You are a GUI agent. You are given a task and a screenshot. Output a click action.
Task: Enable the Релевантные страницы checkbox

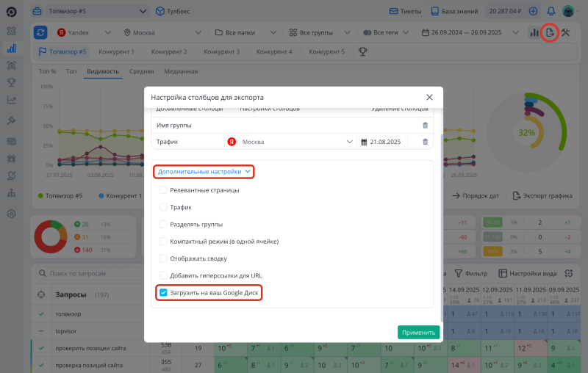(163, 190)
